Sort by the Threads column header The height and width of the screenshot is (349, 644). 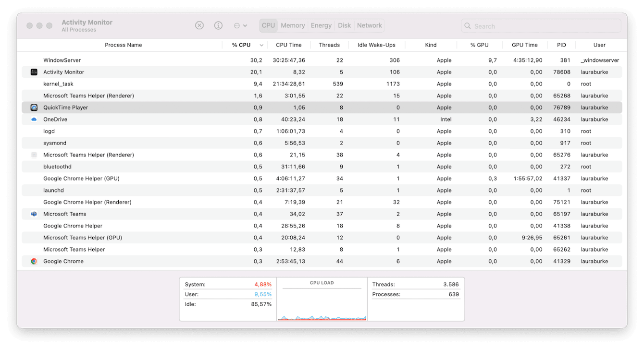pyautogui.click(x=329, y=45)
